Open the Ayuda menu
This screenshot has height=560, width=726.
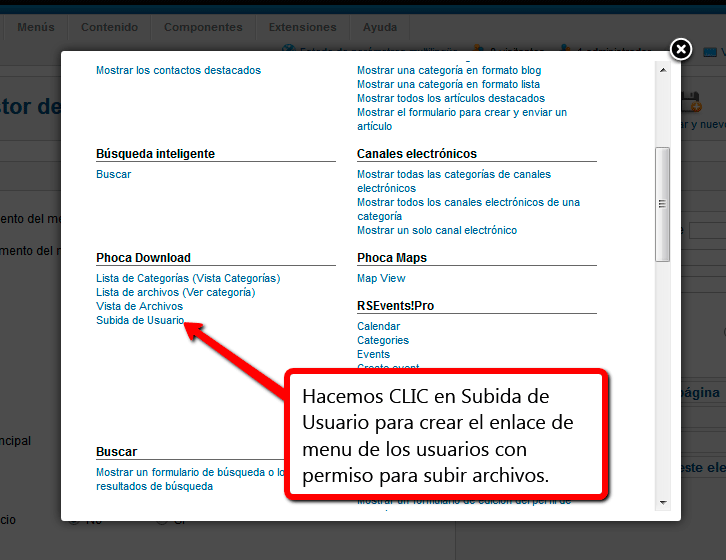coord(380,27)
